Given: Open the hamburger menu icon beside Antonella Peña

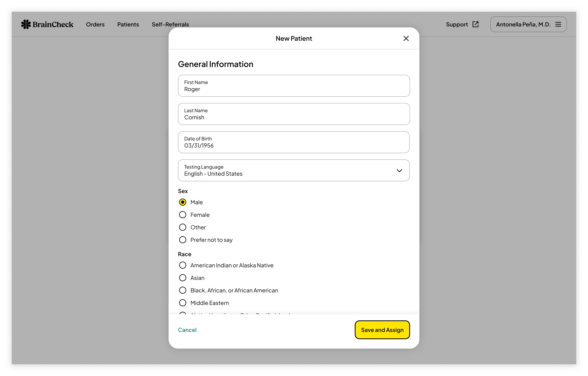Looking at the screenshot, I should (558, 24).
